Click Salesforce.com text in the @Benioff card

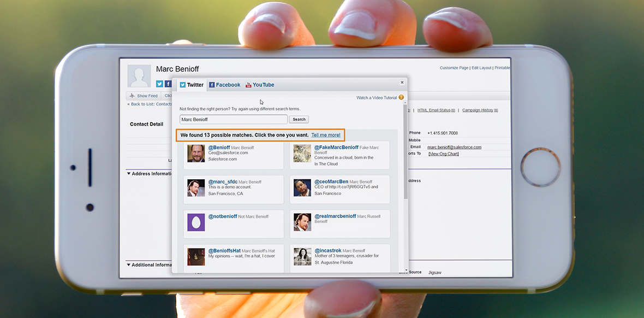(x=222, y=159)
